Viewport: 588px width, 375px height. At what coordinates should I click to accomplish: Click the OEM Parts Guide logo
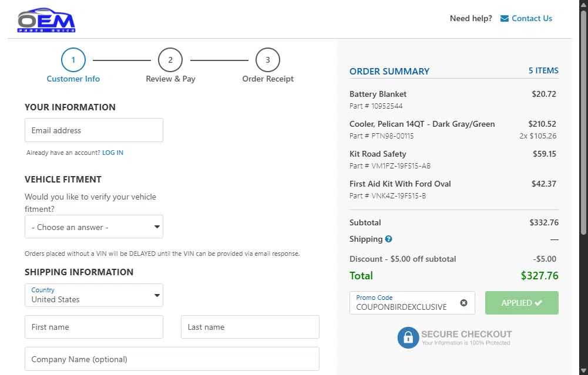pos(46,20)
